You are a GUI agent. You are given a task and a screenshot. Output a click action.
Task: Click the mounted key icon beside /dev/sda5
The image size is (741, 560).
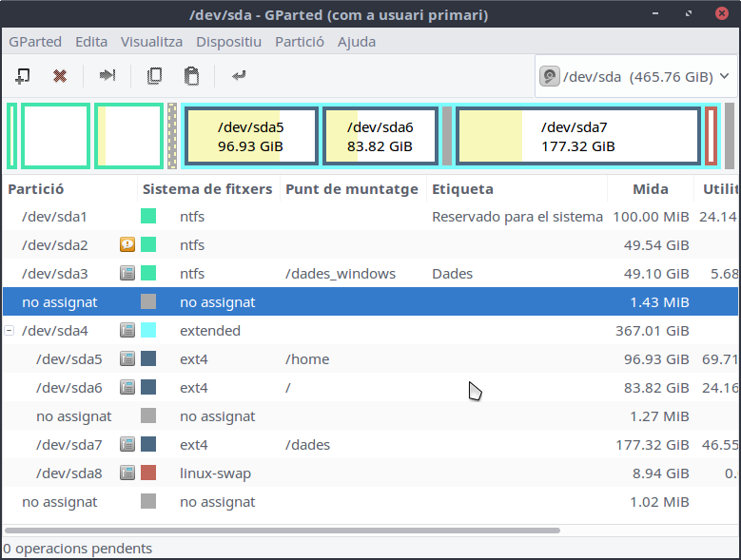127,359
